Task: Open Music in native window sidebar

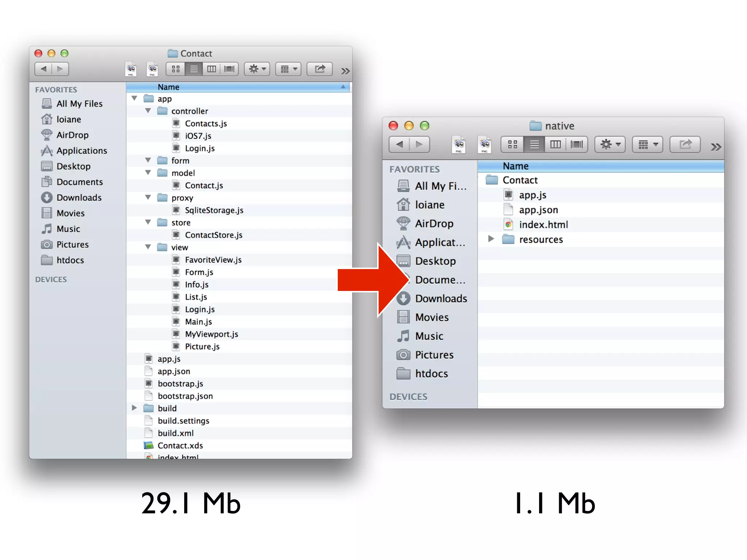Action: (420, 336)
